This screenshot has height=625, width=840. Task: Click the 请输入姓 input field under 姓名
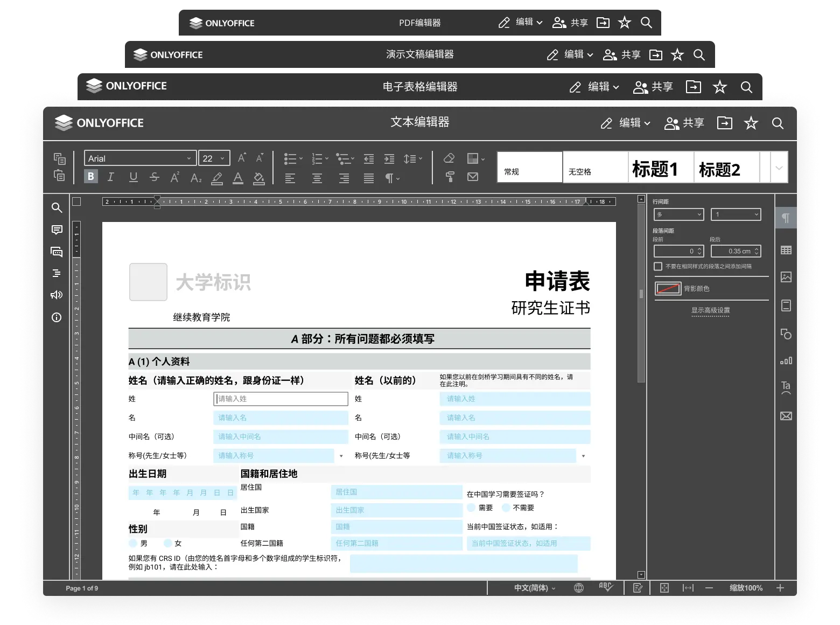point(281,399)
